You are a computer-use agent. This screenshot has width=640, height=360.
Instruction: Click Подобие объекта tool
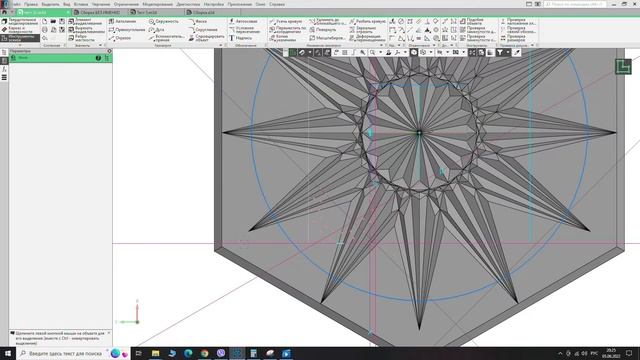pos(471,21)
